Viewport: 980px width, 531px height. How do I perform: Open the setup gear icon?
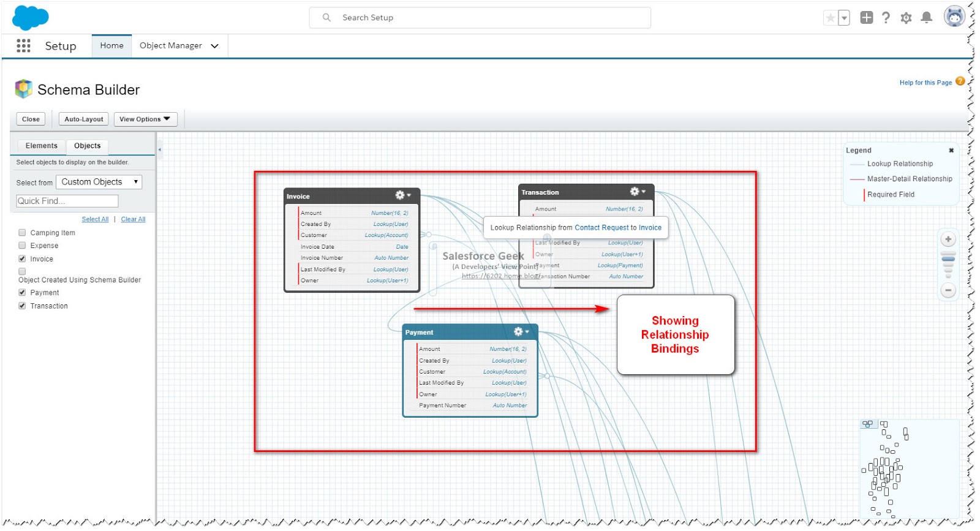click(906, 18)
